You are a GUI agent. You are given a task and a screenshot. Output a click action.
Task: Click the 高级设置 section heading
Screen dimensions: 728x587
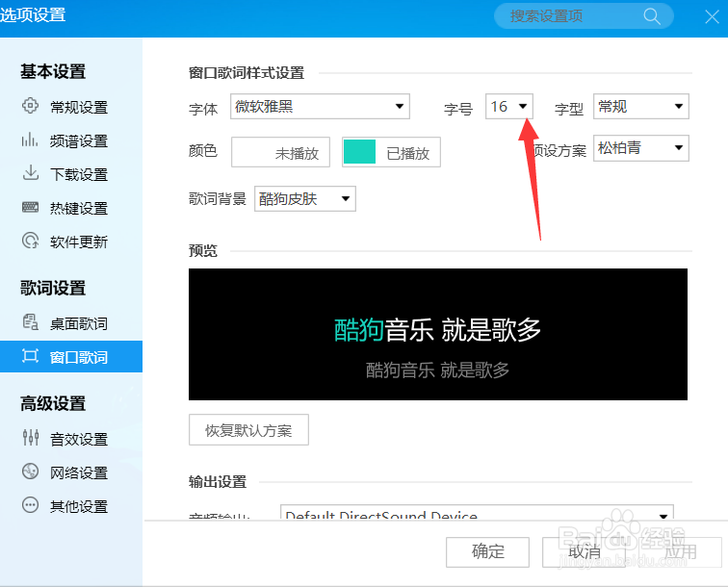pos(53,403)
